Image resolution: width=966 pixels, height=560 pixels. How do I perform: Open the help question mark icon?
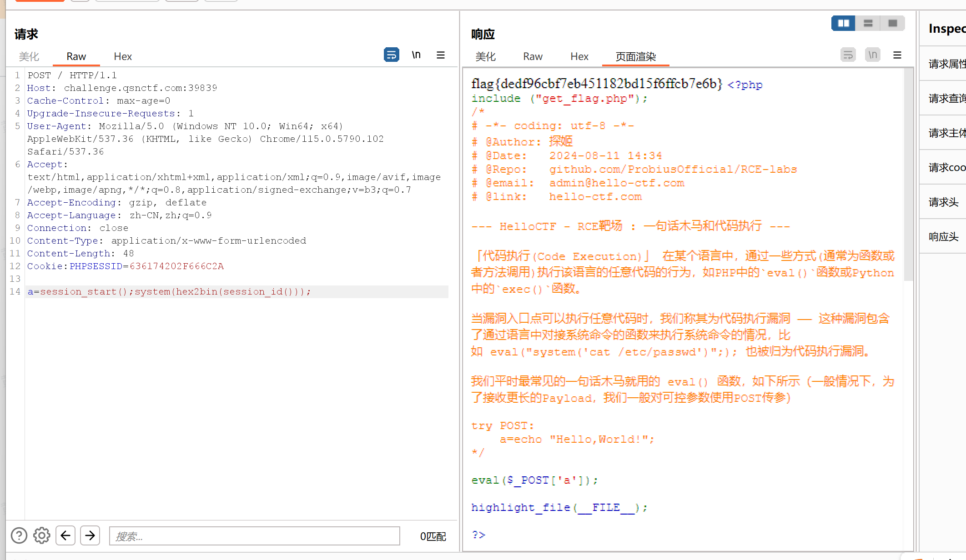click(x=19, y=535)
